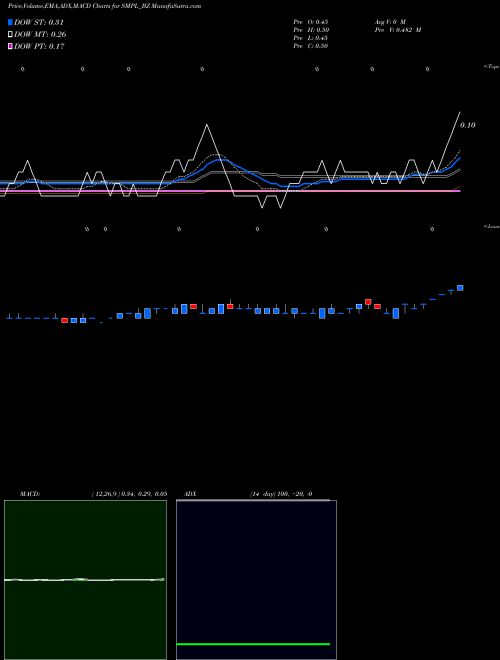Viewport: 500px width, 660px height.
Task: Click the white MACD signal line
Action: click(84, 580)
